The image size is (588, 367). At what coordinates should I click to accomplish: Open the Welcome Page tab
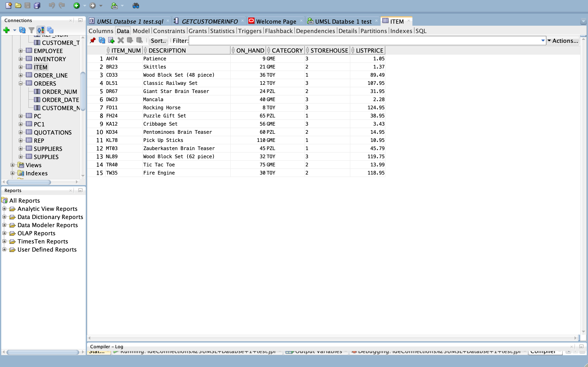[276, 21]
